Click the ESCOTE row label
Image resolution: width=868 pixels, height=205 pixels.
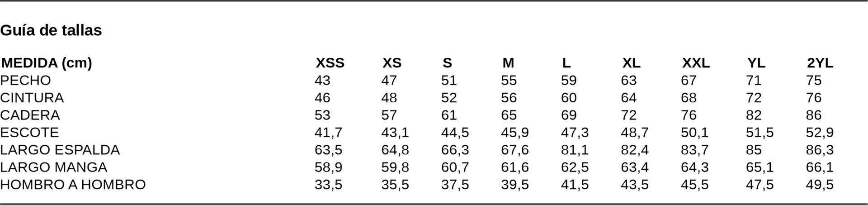(29, 133)
